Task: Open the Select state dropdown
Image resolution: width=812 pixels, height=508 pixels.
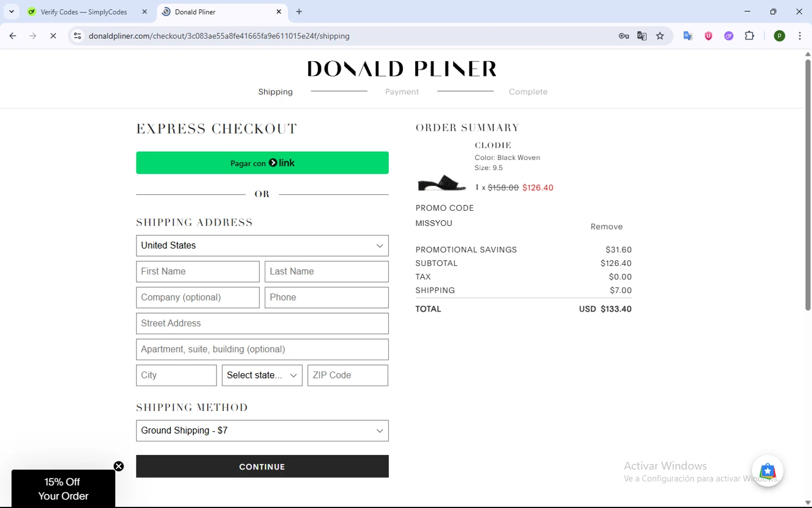Action: (x=262, y=375)
